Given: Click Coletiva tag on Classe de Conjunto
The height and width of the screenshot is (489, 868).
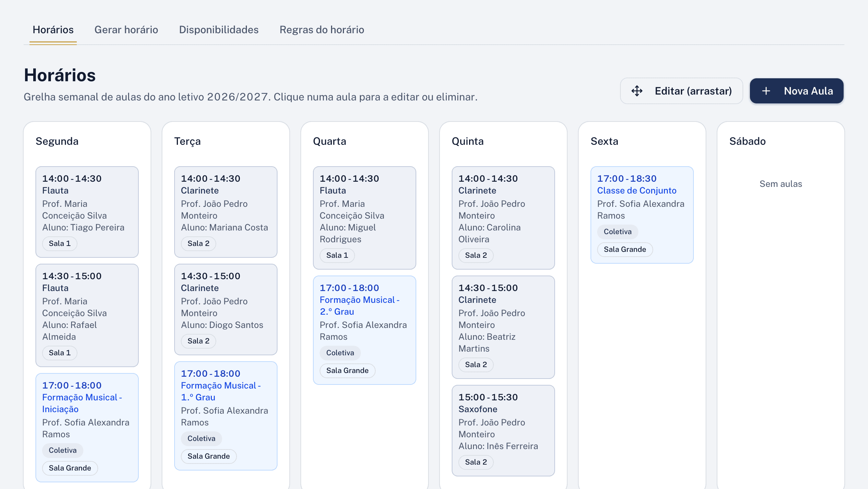Looking at the screenshot, I should point(618,232).
